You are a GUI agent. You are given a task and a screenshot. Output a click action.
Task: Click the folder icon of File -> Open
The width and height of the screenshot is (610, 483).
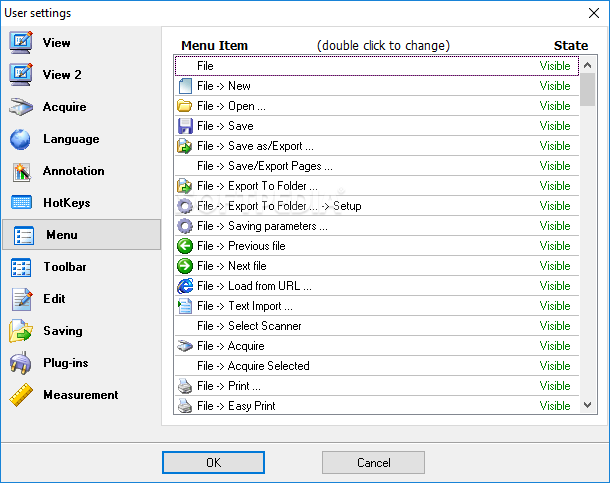pyautogui.click(x=184, y=106)
